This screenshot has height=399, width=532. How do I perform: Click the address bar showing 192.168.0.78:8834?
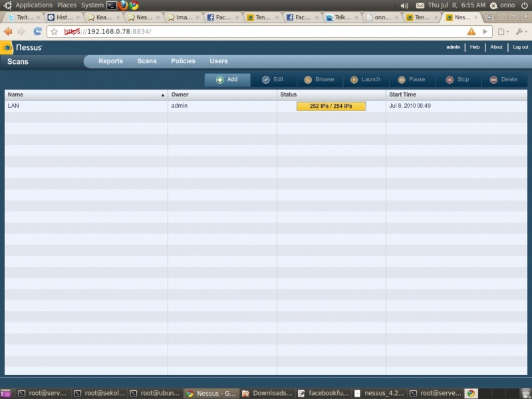[x=266, y=31]
